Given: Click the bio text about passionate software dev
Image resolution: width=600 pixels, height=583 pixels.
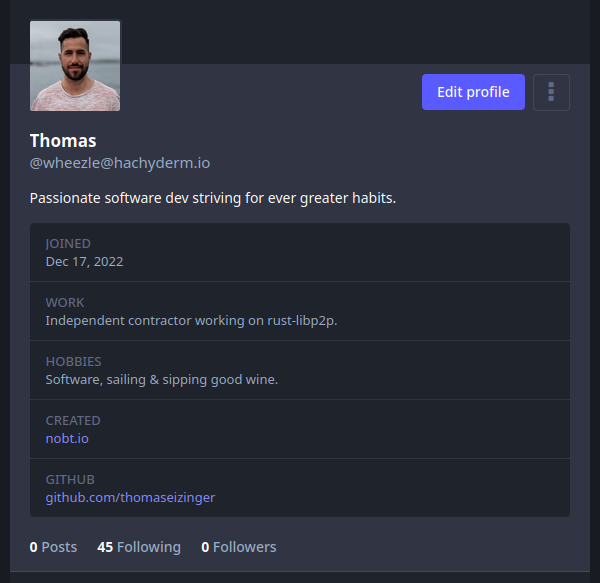Looking at the screenshot, I should (213, 199).
